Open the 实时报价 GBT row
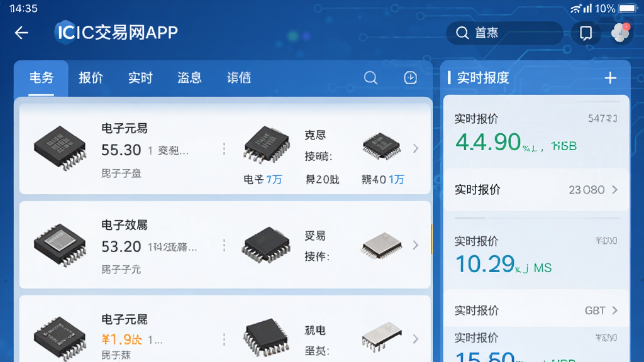644x362 pixels. point(536,310)
